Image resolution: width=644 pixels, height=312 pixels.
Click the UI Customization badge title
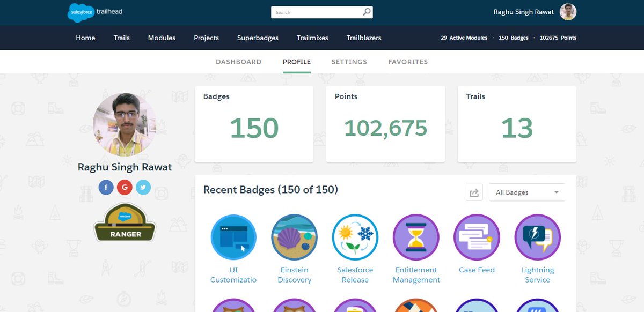click(x=233, y=275)
